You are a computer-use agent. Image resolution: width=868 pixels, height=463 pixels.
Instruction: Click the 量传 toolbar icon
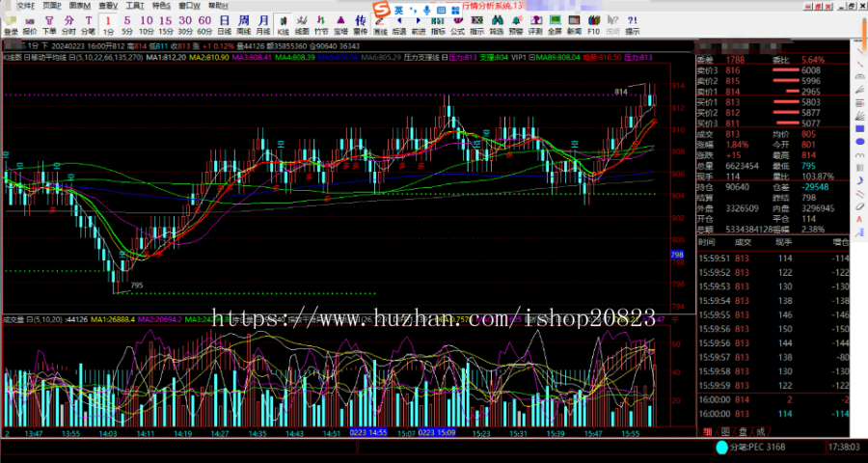tap(361, 25)
